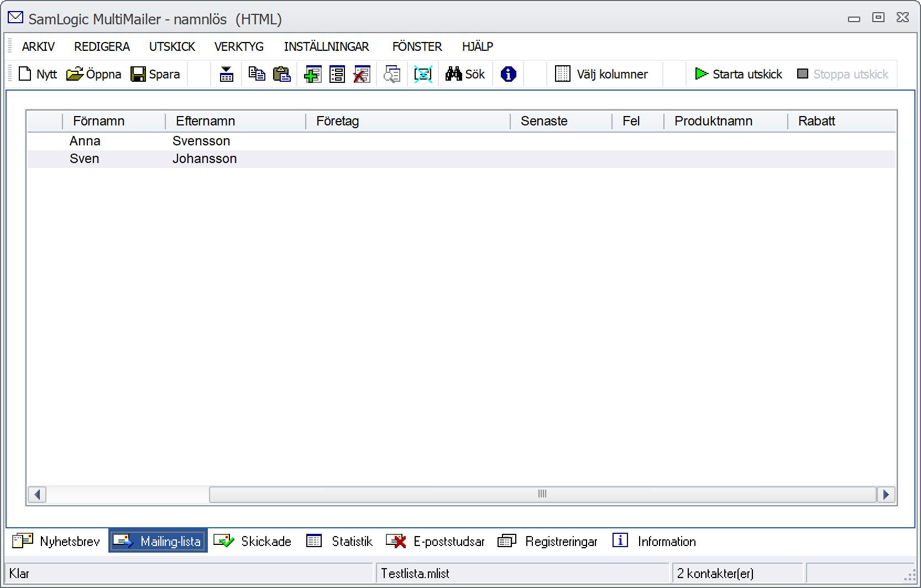Switch to the Skickade tab
921x588 pixels.
click(x=253, y=541)
